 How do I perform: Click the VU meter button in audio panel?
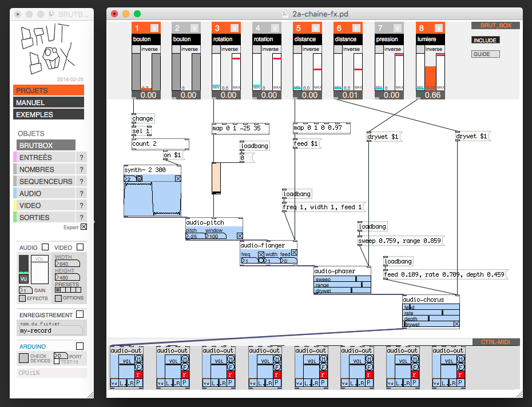23,279
